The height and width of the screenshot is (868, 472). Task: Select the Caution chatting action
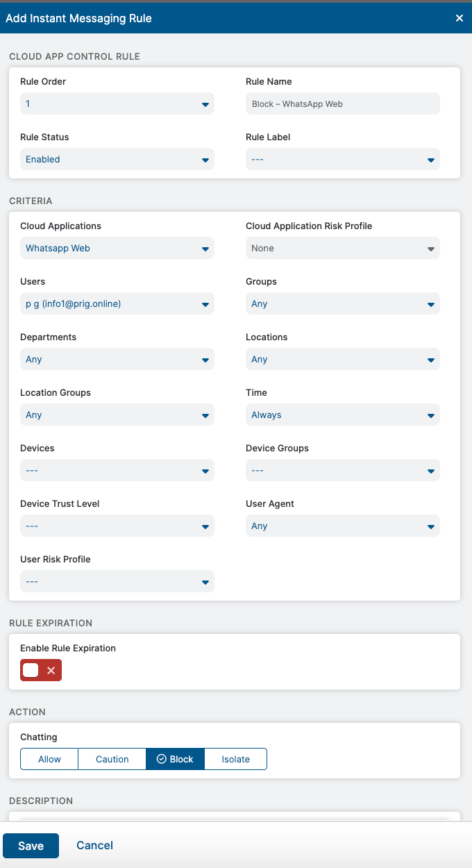click(x=112, y=759)
